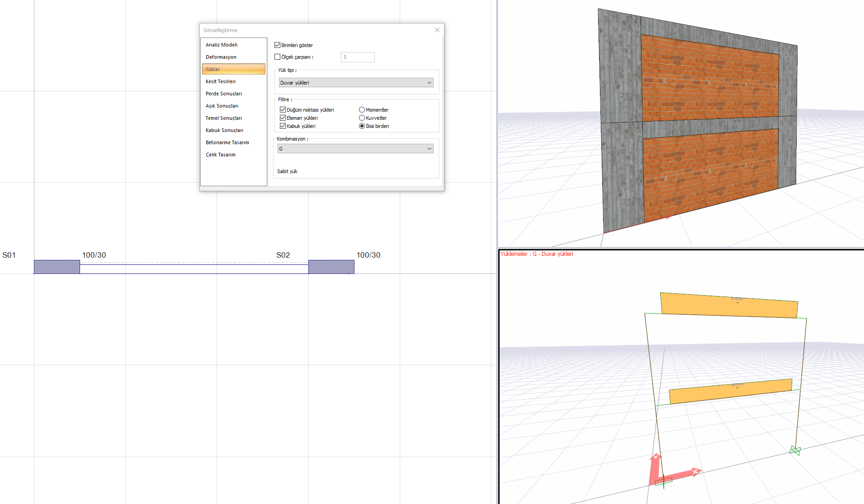Uncheck the Birimleri göster checkbox
864x504 pixels.
pyautogui.click(x=278, y=45)
